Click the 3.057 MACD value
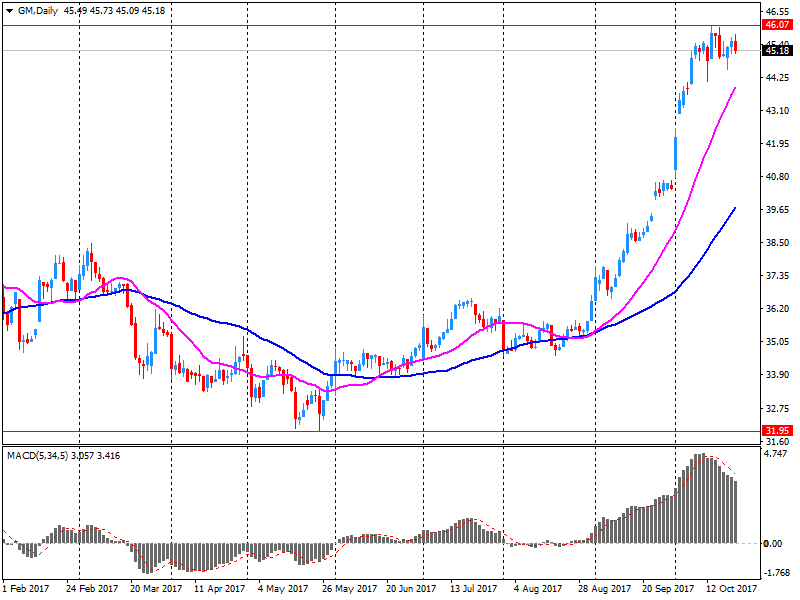800x600 pixels. tap(83, 456)
